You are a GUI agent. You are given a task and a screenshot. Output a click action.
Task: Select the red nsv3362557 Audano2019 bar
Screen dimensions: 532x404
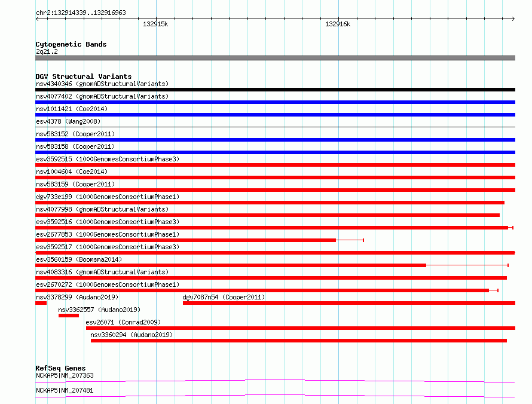[x=68, y=316]
